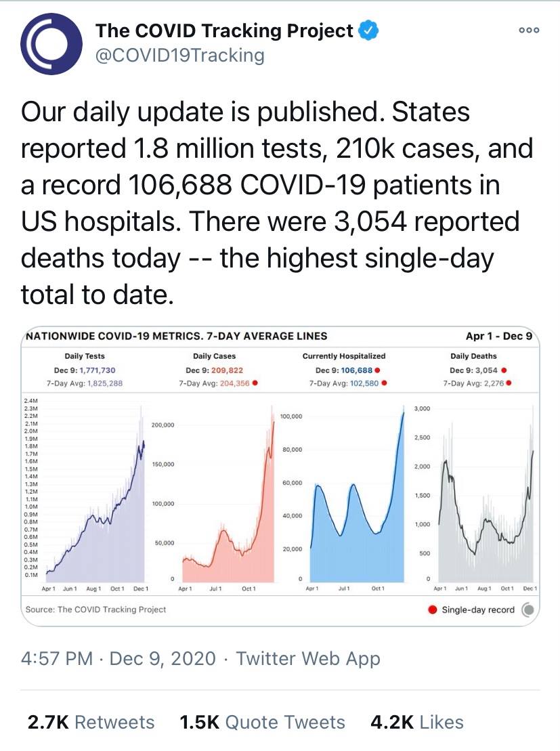Click the @COVID19Tracking handle
The width and height of the screenshot is (560, 751).
(x=179, y=55)
